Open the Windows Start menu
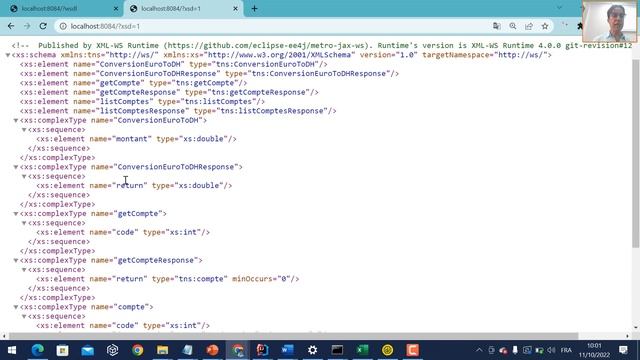The image size is (640, 360). point(12,350)
